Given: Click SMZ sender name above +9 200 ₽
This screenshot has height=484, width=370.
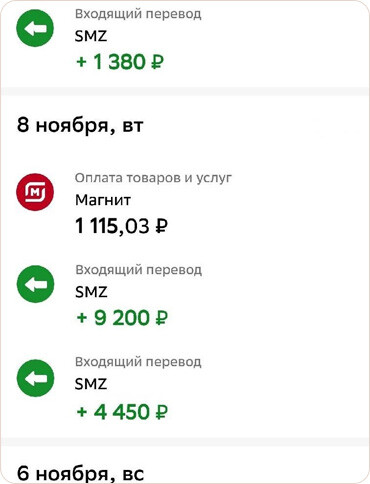Looking at the screenshot, I should point(91,292).
